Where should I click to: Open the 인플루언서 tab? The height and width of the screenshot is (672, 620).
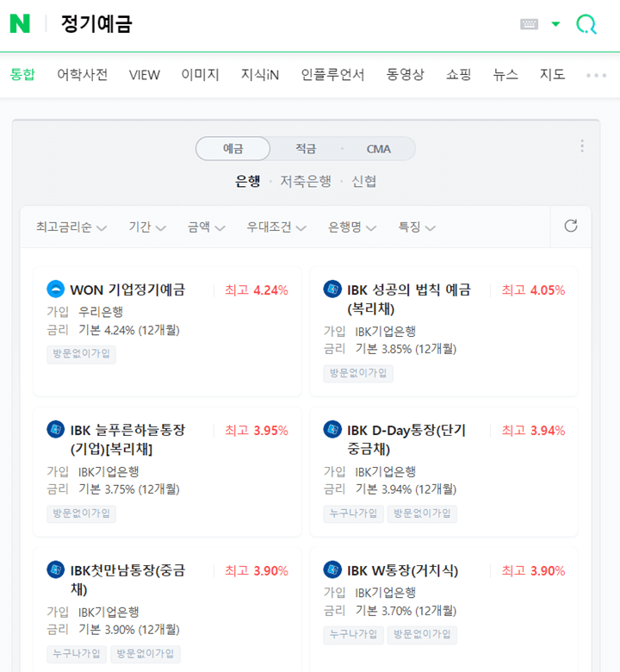coord(332,75)
